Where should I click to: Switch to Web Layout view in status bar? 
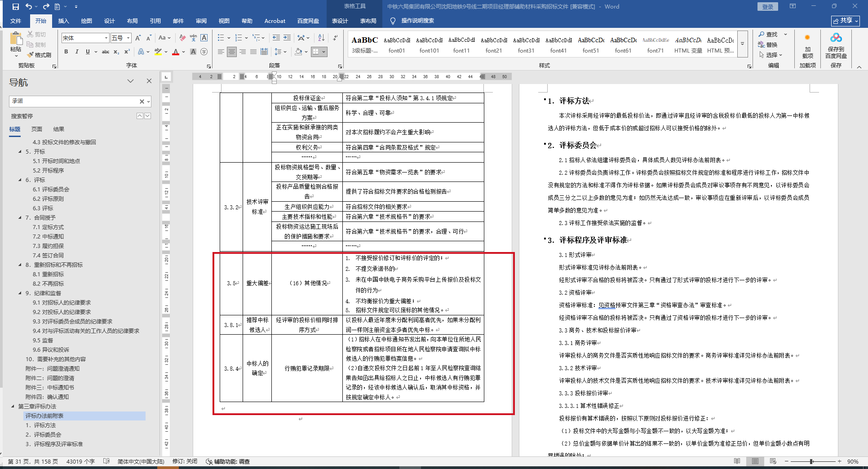point(773,461)
